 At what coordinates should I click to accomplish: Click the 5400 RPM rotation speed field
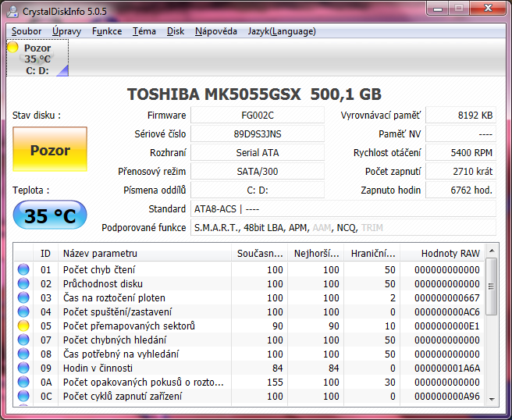pyautogui.click(x=461, y=152)
